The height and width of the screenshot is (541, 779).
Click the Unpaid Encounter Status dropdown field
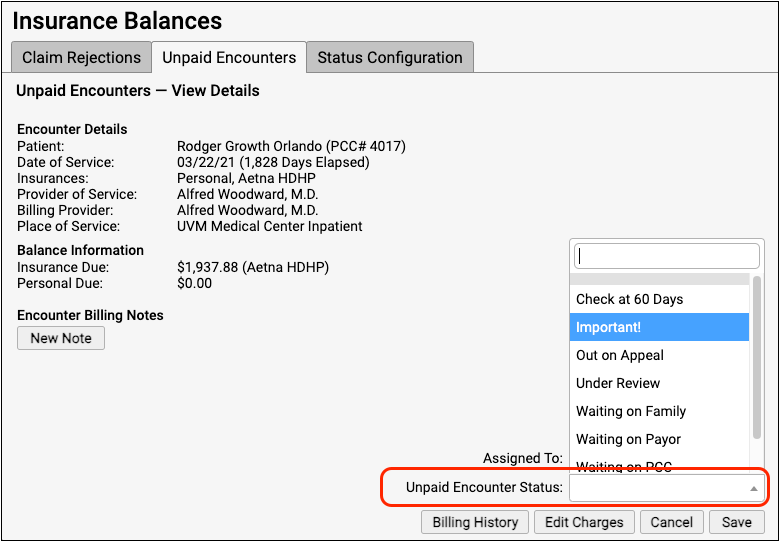point(660,488)
